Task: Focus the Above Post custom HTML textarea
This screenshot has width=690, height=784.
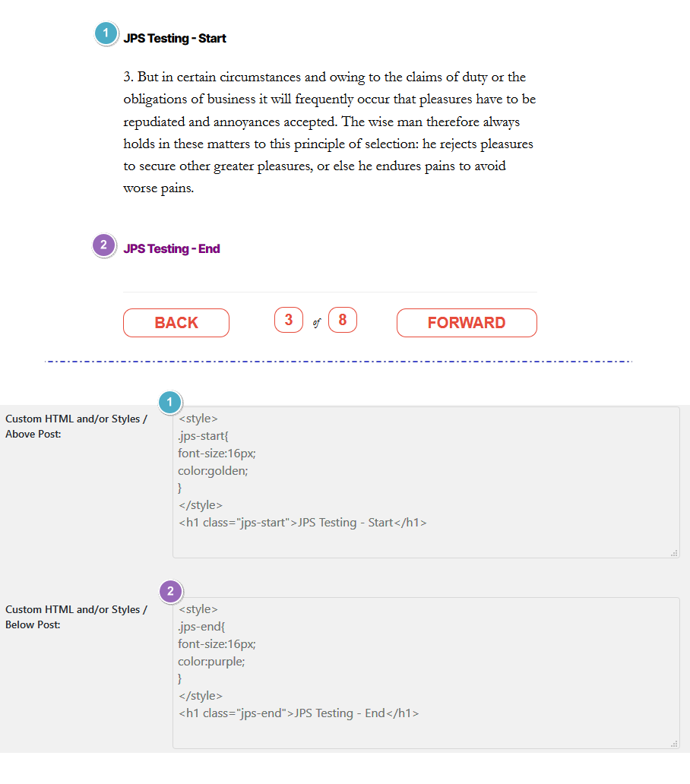Action: click(x=426, y=482)
